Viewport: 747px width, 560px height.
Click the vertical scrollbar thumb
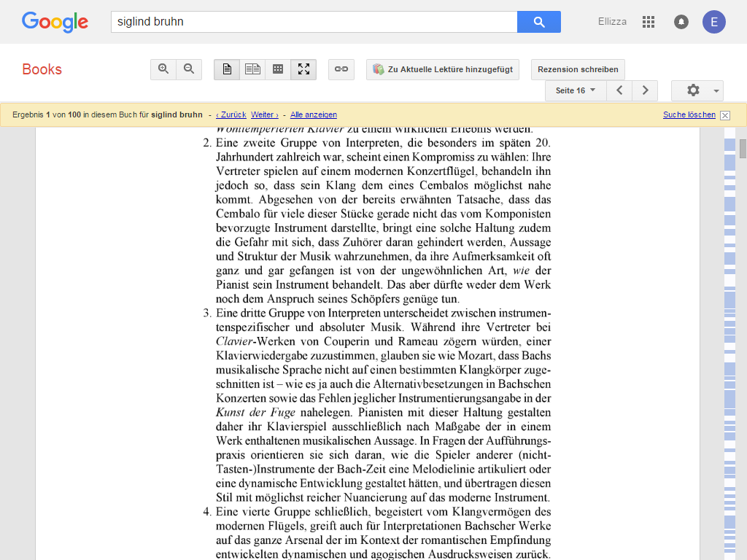(x=742, y=149)
